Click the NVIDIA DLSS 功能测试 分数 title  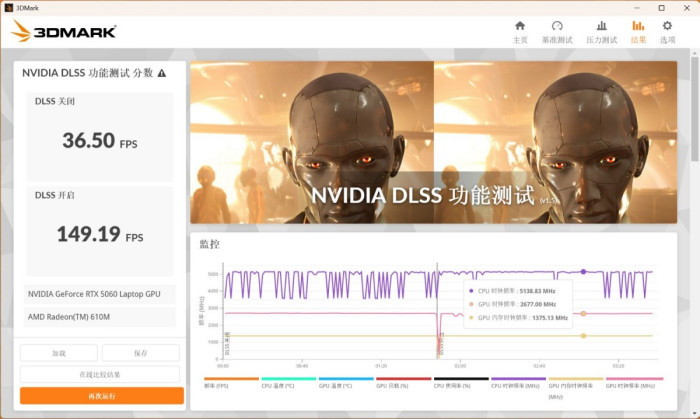pos(88,73)
